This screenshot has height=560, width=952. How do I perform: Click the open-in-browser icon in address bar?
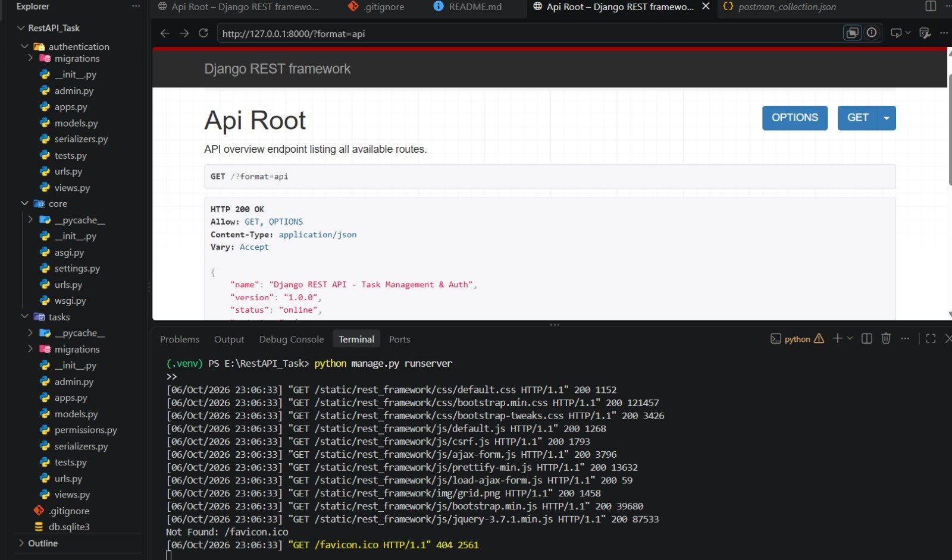point(853,33)
